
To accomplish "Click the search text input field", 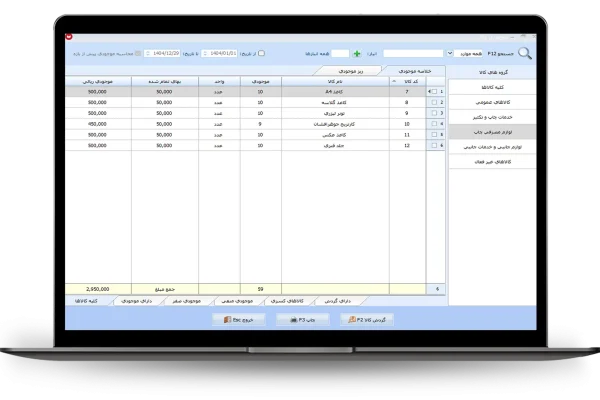I will coord(413,54).
